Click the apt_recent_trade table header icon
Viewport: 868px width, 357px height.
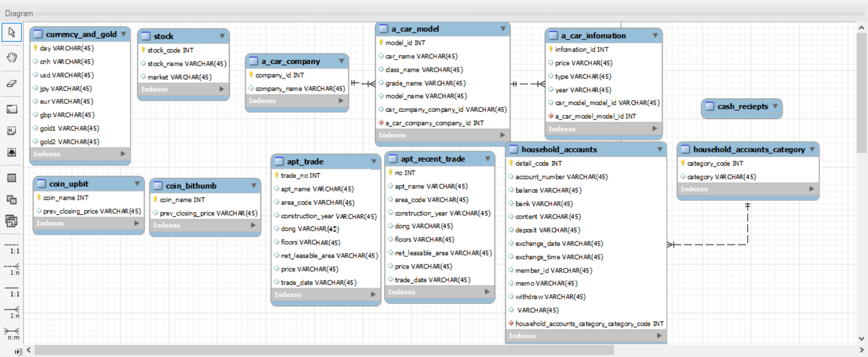click(x=393, y=159)
